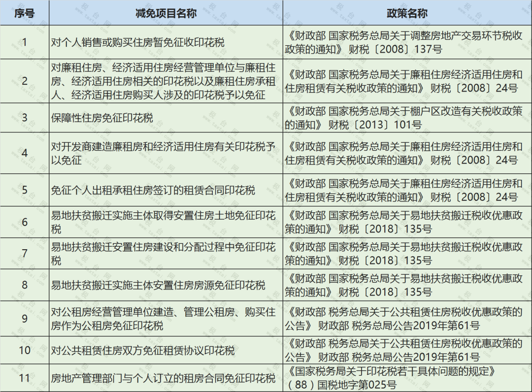
Task: Click 对个人销售或购买住房暂免征收印花税 cell
Action: pyautogui.click(x=166, y=42)
